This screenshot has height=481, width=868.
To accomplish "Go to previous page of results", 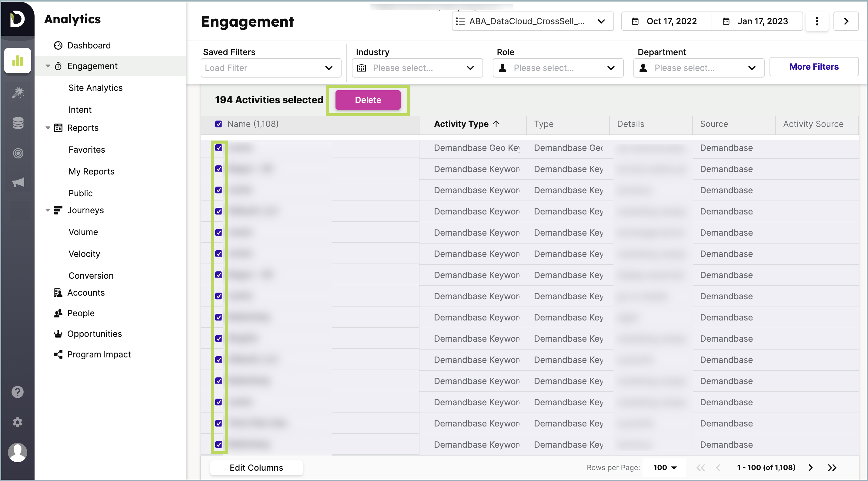I will (x=718, y=468).
